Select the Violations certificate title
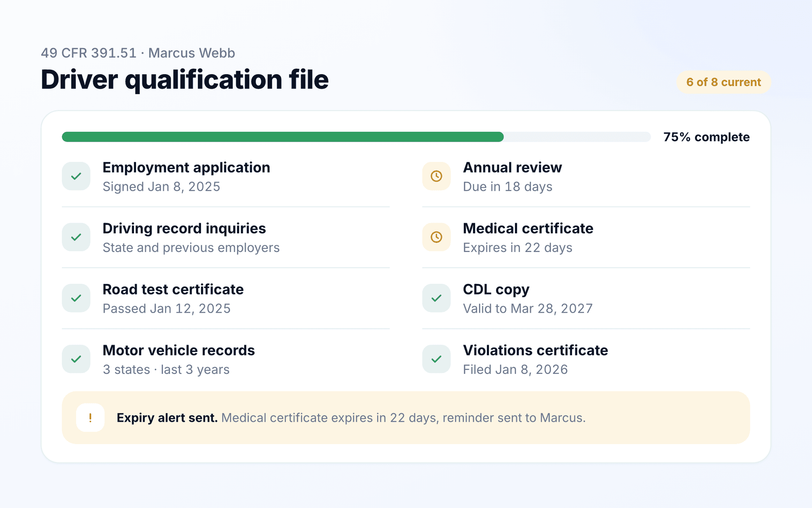The height and width of the screenshot is (508, 812). [536, 350]
